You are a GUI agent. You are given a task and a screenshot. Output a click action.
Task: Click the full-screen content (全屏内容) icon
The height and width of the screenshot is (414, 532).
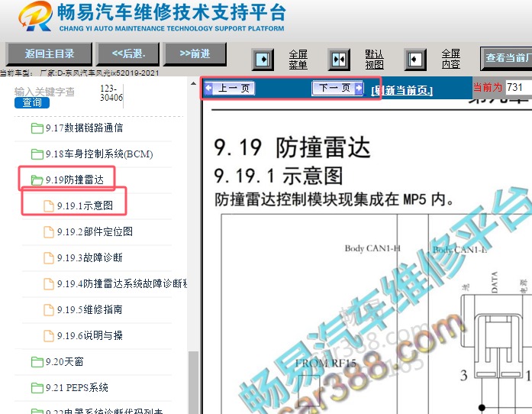tap(415, 60)
